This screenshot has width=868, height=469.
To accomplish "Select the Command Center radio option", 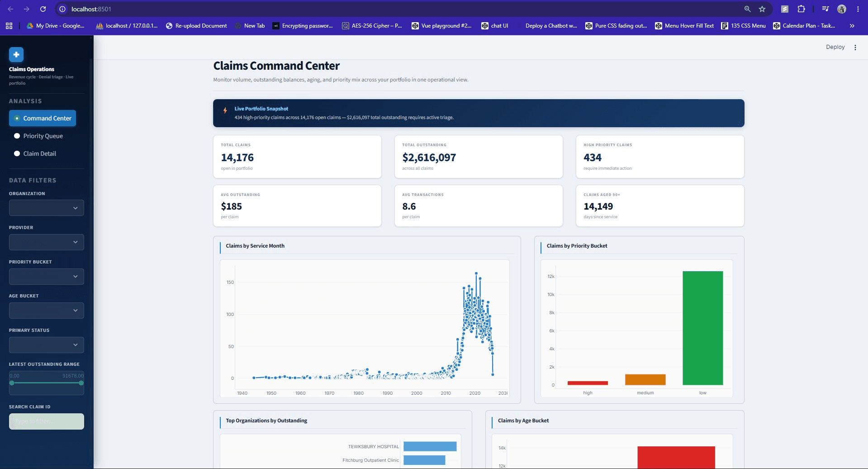I will (43, 118).
